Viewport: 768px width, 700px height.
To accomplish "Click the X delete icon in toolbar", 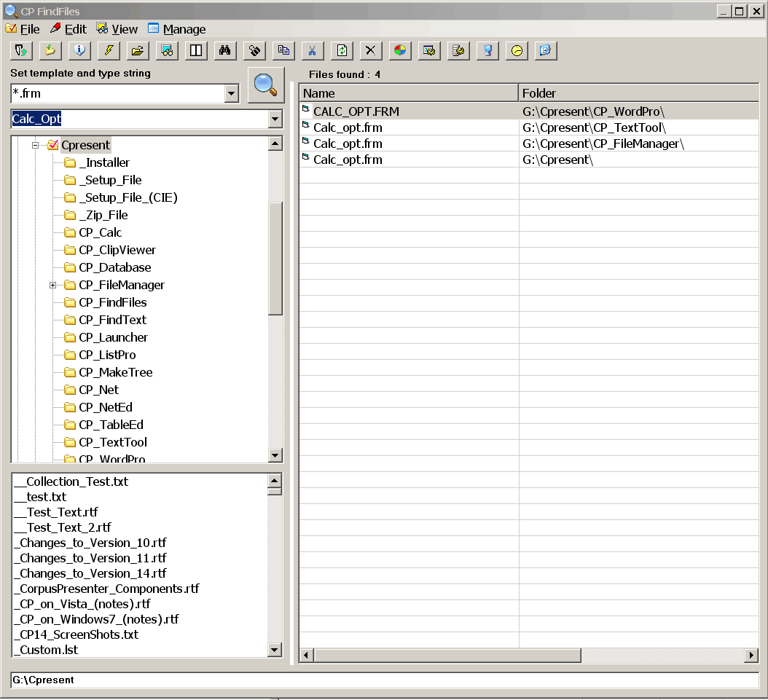I will coord(370,50).
